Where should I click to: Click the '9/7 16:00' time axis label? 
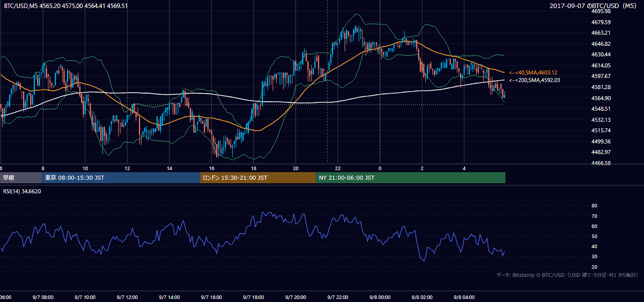pyautogui.click(x=212, y=297)
